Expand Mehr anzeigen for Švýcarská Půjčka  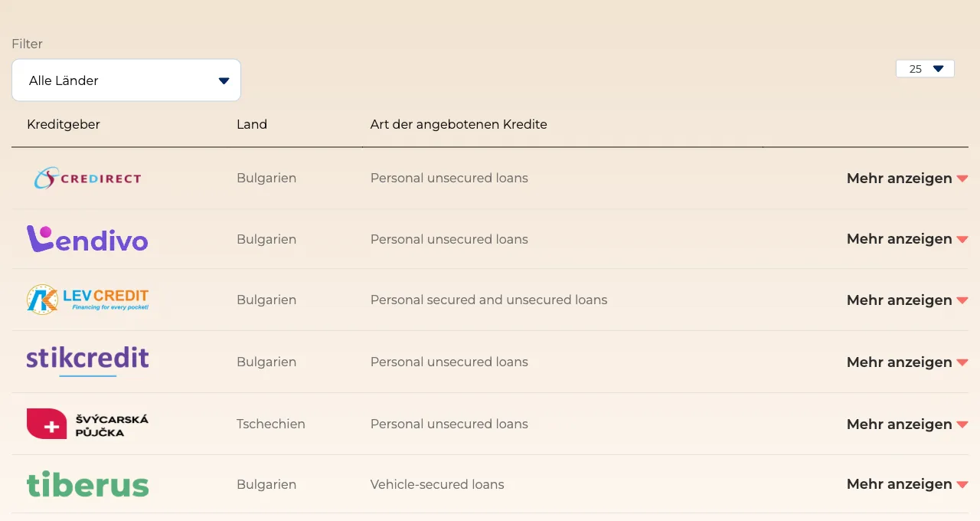click(907, 424)
